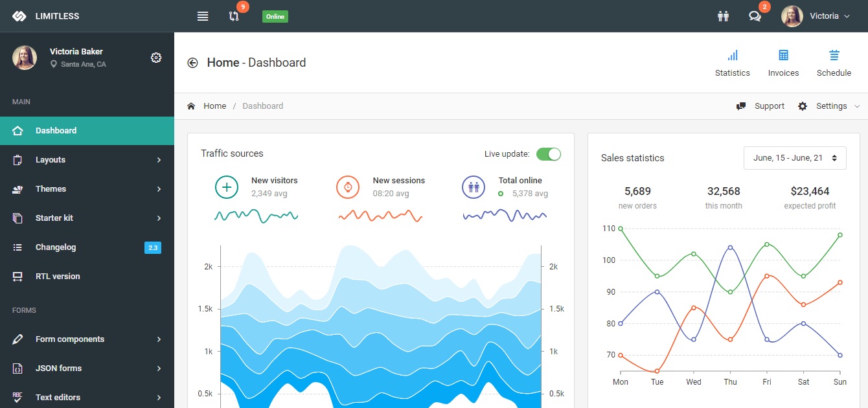868x408 pixels.
Task: Click the hamburger sidebar toggle icon
Action: (x=203, y=16)
